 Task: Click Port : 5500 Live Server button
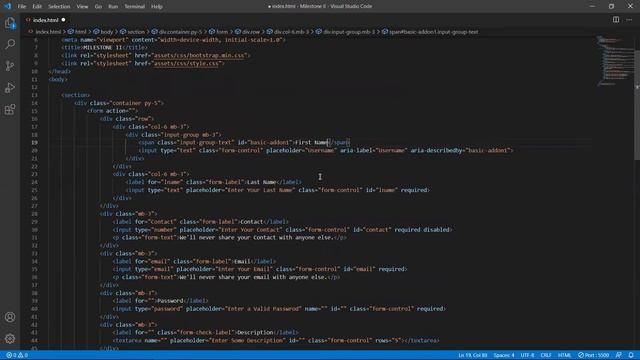click(593, 355)
